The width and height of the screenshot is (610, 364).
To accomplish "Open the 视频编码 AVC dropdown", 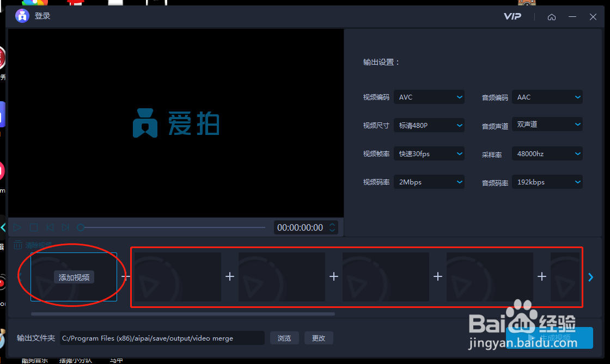I will pyautogui.click(x=429, y=97).
